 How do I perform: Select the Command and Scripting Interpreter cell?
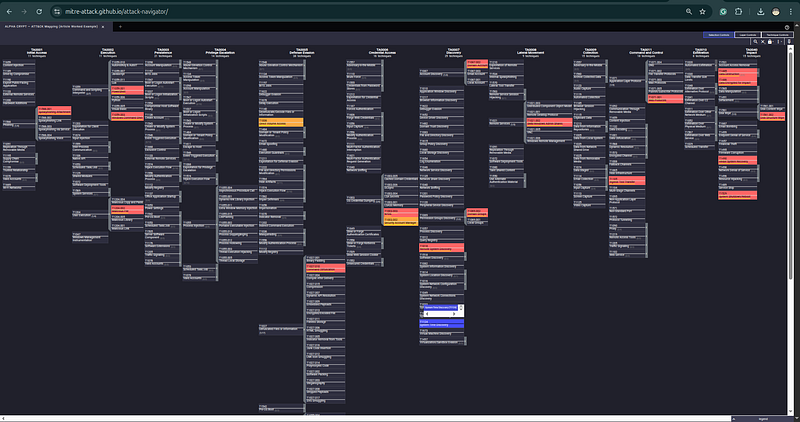pos(90,90)
